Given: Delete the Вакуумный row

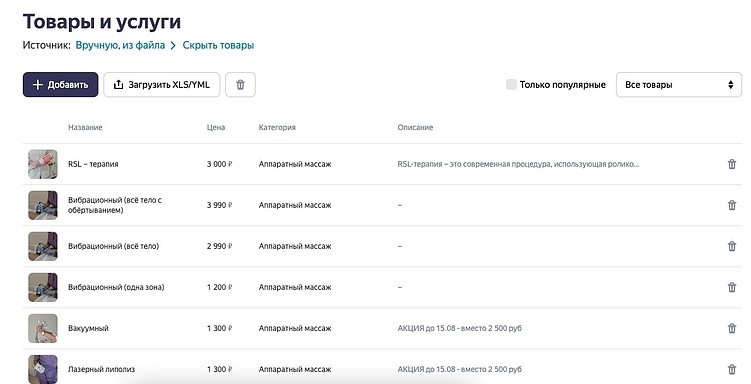Looking at the screenshot, I should click(x=732, y=328).
